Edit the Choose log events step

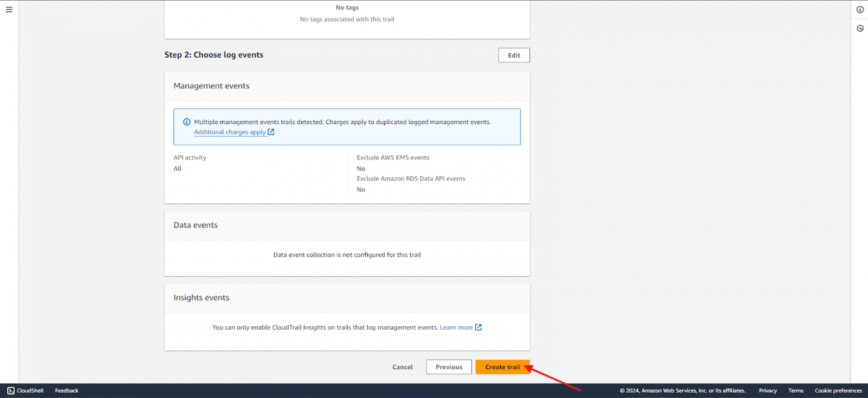pos(513,55)
